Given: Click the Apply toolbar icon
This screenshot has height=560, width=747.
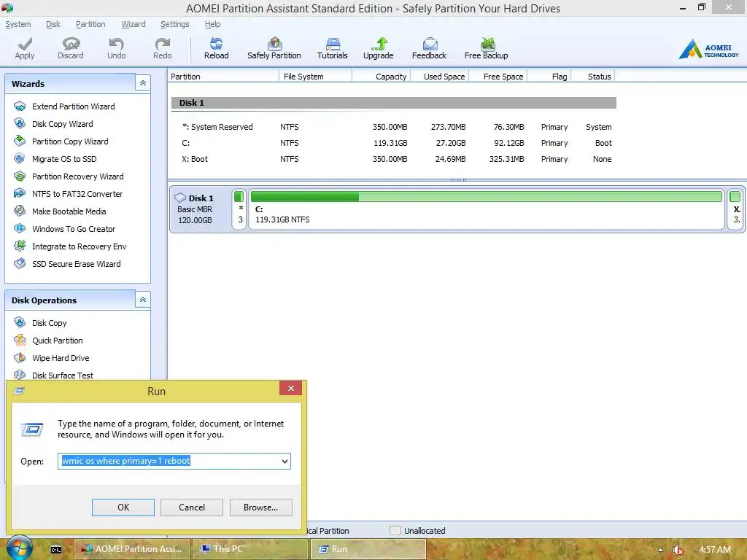Looking at the screenshot, I should [25, 49].
